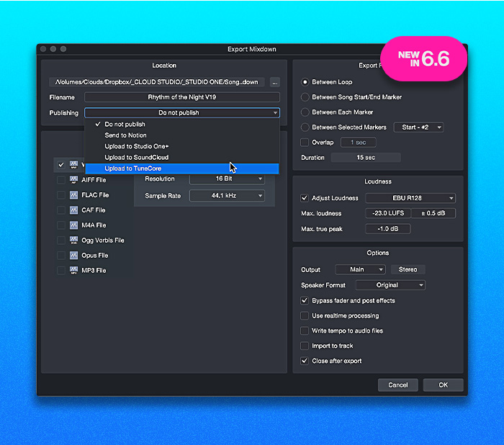Click the window close button
Viewport: 504px width, 445px height.
[43, 49]
